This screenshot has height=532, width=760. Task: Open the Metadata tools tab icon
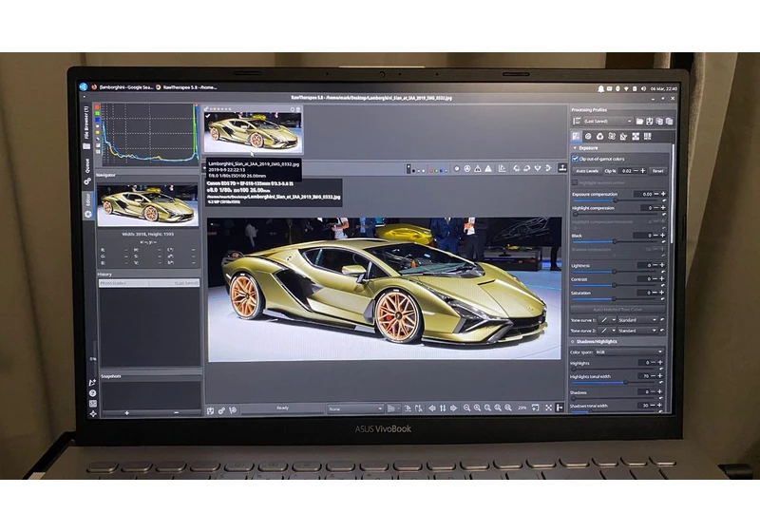648,137
